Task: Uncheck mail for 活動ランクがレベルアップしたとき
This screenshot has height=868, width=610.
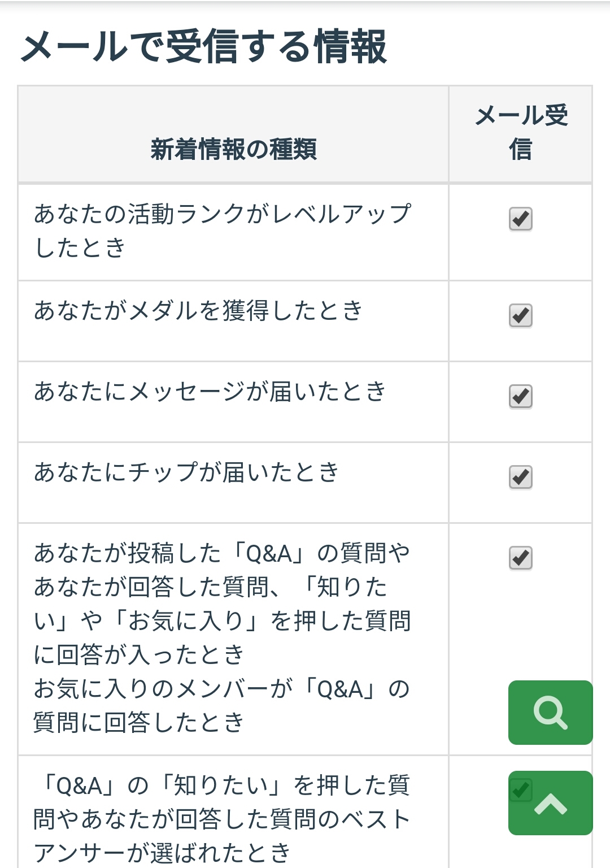Action: [x=520, y=219]
